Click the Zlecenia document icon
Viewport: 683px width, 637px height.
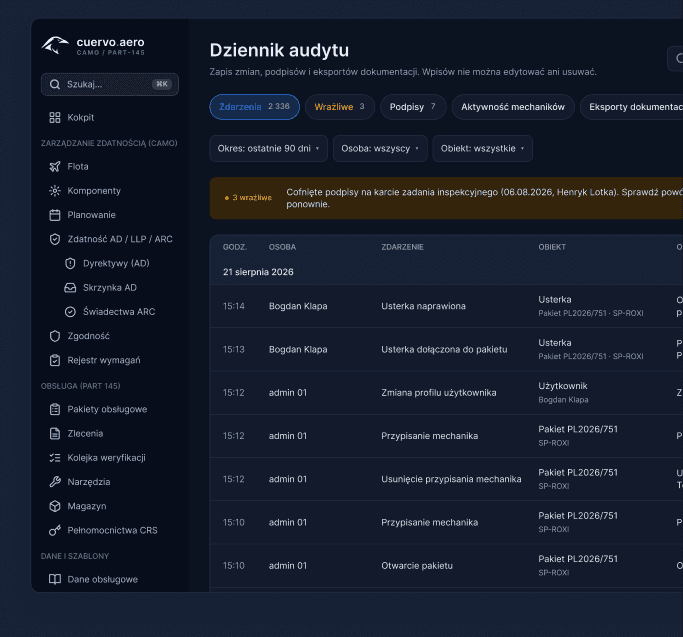(55, 434)
